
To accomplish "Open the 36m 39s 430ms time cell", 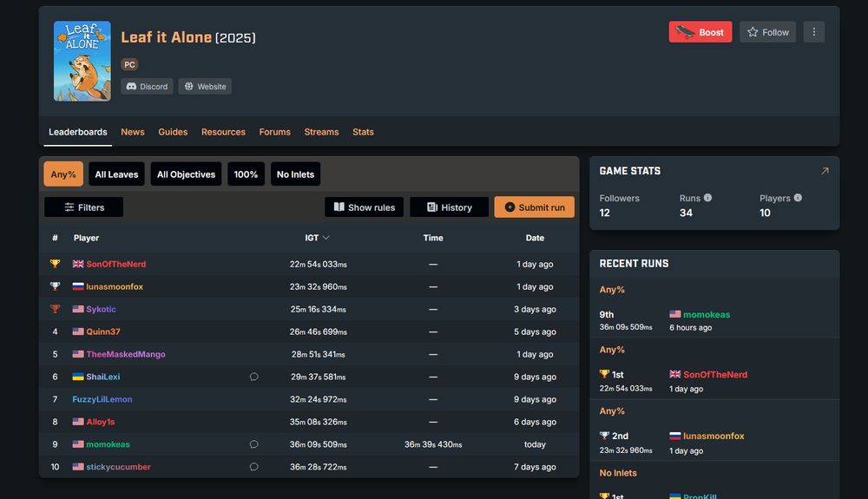I will (x=433, y=444).
